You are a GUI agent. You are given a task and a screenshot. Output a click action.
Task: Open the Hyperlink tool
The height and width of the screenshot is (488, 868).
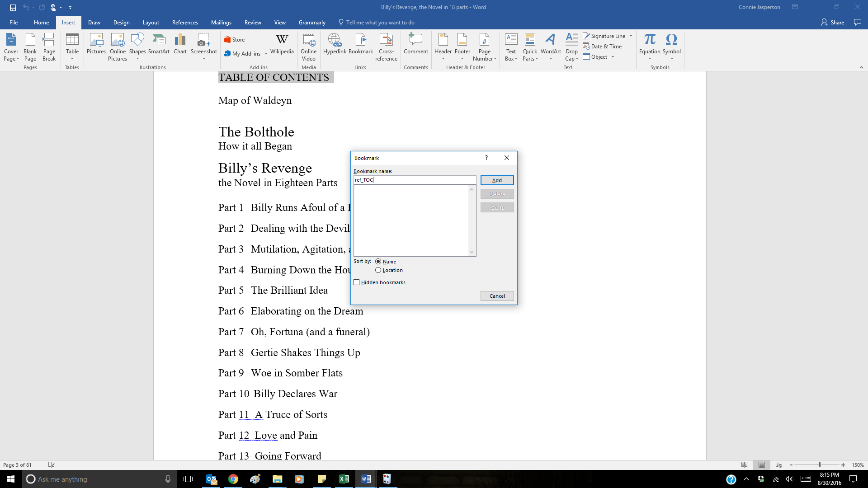click(x=335, y=44)
